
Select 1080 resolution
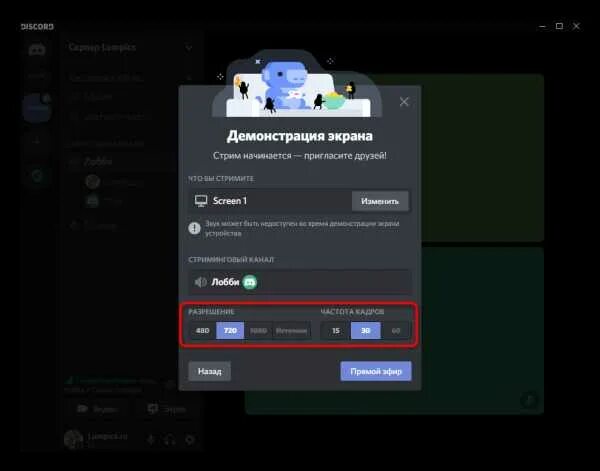pos(258,331)
